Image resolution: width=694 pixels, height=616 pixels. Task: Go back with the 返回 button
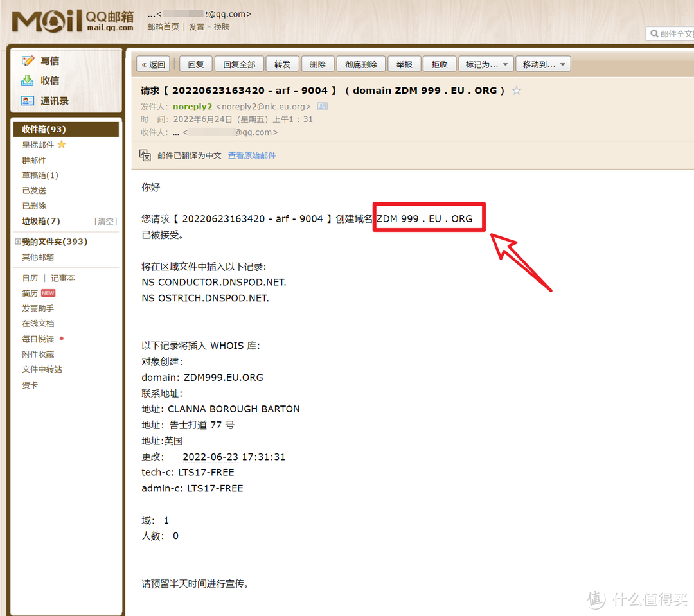[154, 65]
